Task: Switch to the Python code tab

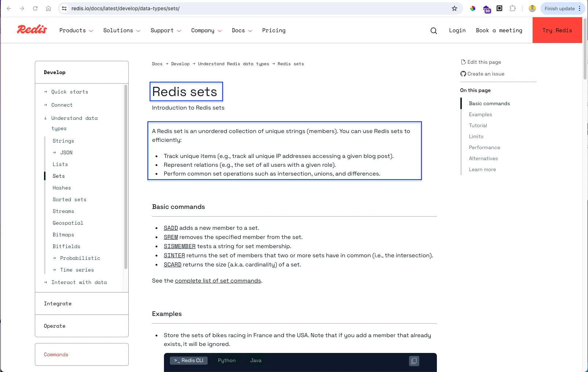Action: tap(227, 361)
